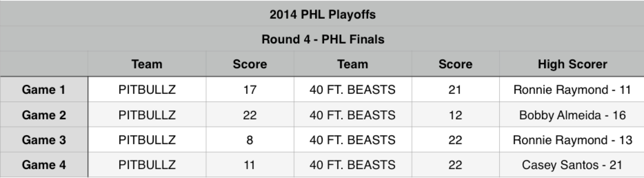This screenshot has width=644, height=178.
Task: Select the "Casey Santos - 21" cell
Action: click(572, 165)
